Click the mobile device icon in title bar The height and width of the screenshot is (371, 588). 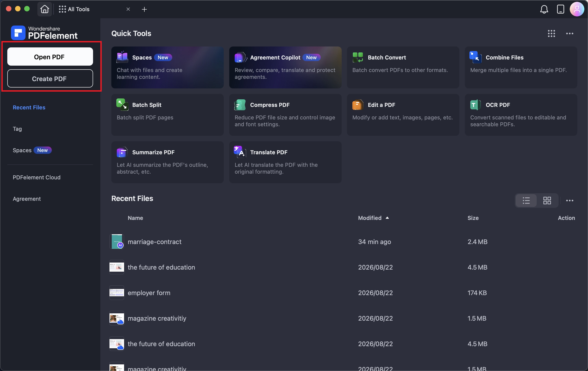click(560, 9)
